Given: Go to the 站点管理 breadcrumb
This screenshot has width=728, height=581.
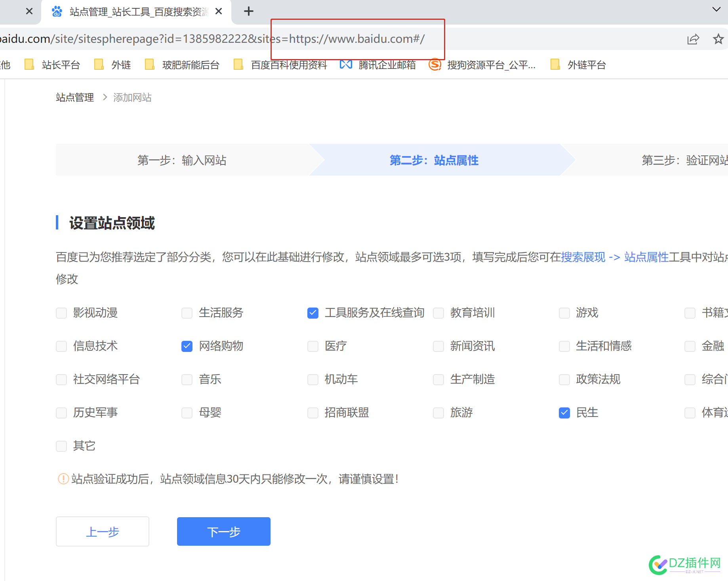Looking at the screenshot, I should click(x=75, y=97).
